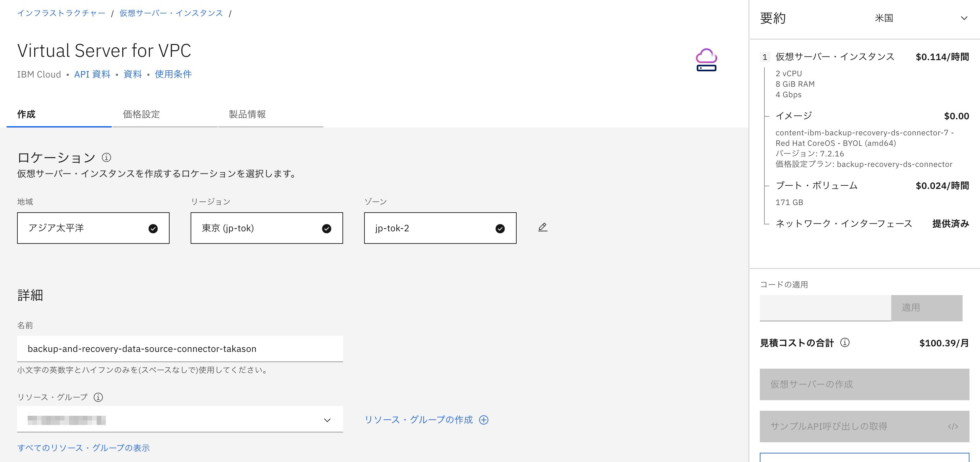The image size is (980, 462).
Task: Click the code icon on サンプルAPI button
Action: (x=953, y=427)
